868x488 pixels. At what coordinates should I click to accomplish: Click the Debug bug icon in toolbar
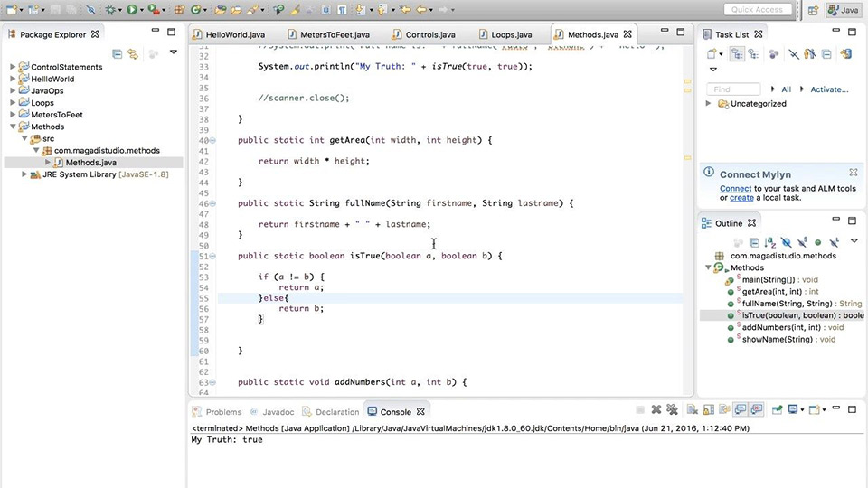(110, 9)
